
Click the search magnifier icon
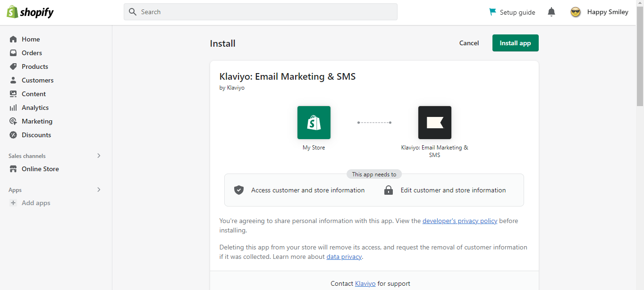tap(133, 12)
